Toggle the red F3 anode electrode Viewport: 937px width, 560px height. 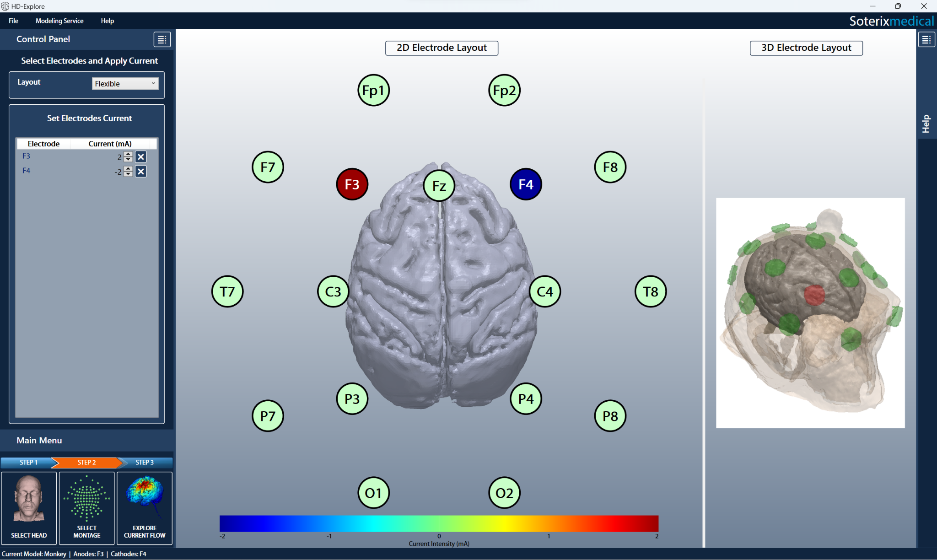pos(352,184)
